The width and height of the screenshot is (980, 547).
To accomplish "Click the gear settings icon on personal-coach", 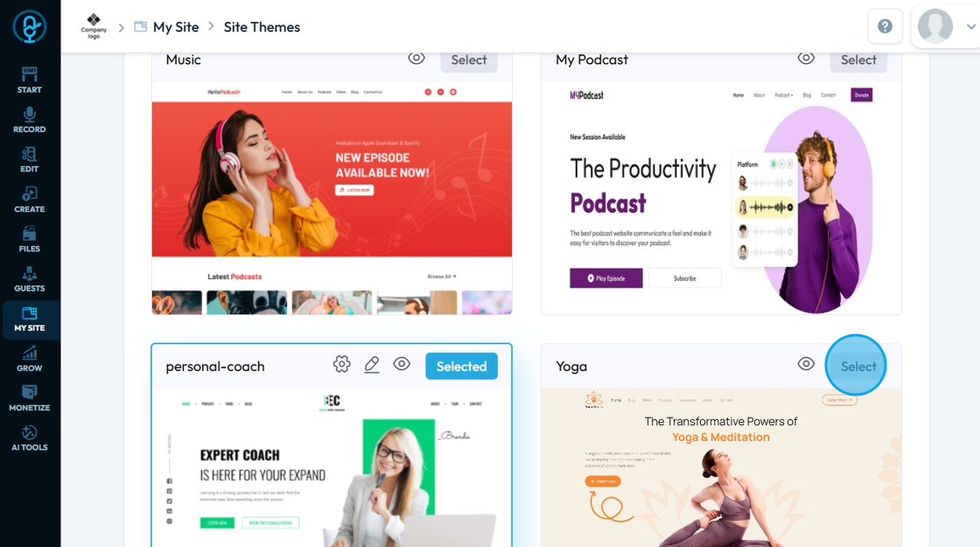I will (342, 364).
